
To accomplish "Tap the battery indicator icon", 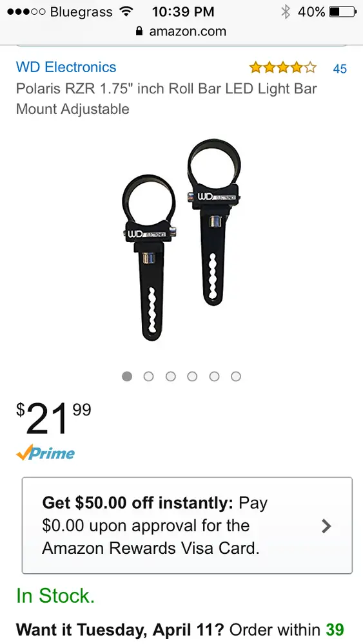I will click(x=343, y=12).
